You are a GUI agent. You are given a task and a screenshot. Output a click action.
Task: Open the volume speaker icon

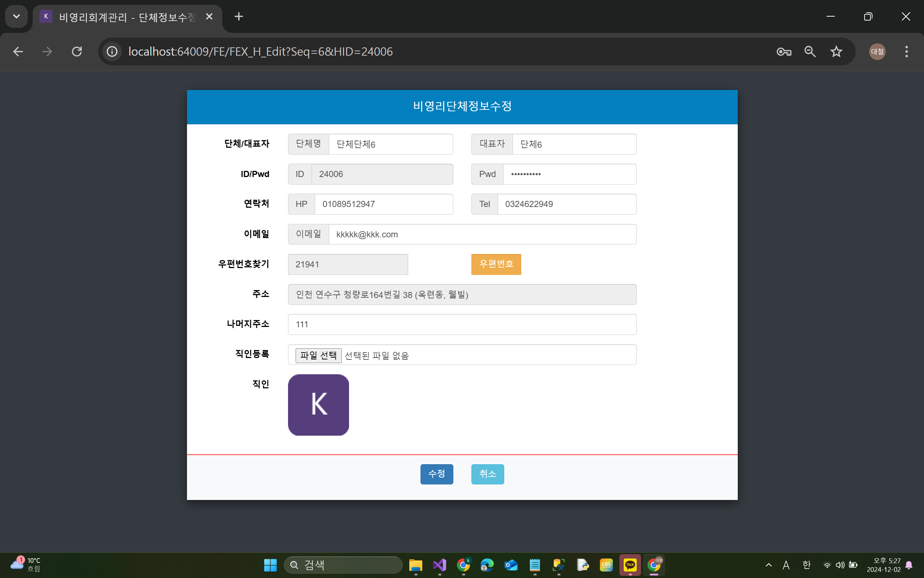point(840,565)
